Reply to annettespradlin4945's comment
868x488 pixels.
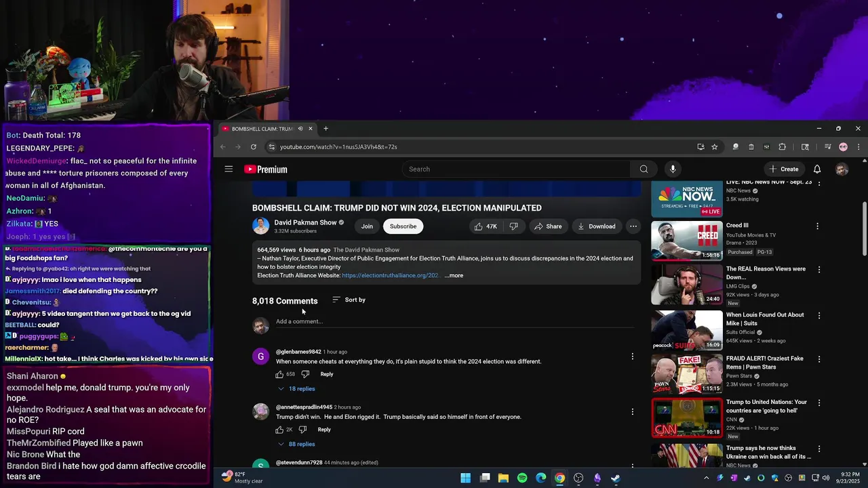[324, 430]
